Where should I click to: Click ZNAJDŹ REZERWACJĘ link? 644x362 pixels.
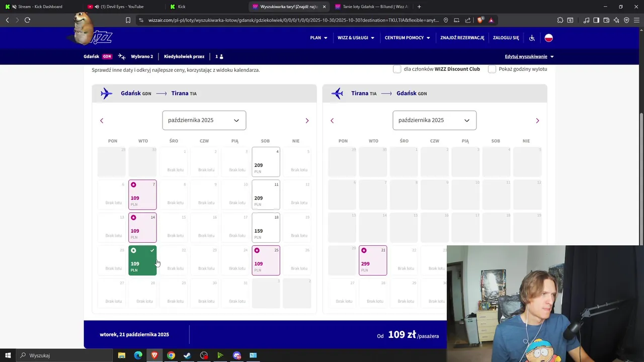[462, 38]
